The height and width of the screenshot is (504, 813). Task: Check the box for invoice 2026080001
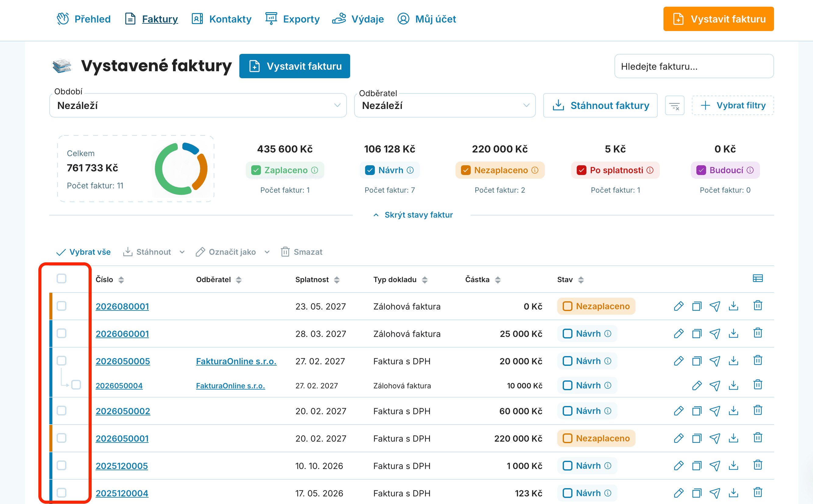62,306
